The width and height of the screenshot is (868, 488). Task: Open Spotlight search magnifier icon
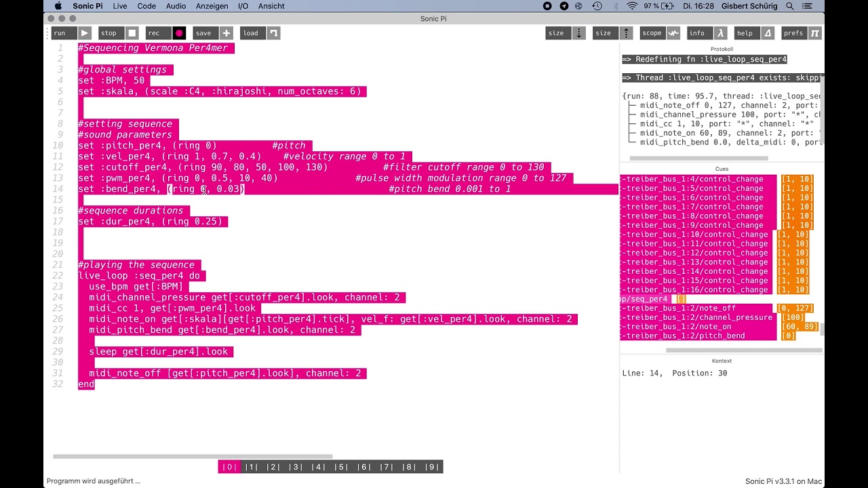click(x=790, y=6)
